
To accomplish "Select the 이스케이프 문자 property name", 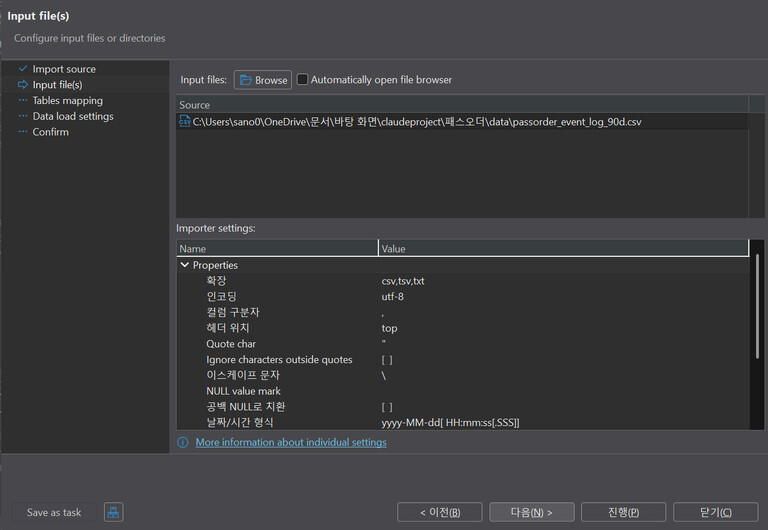I will coord(243,376).
